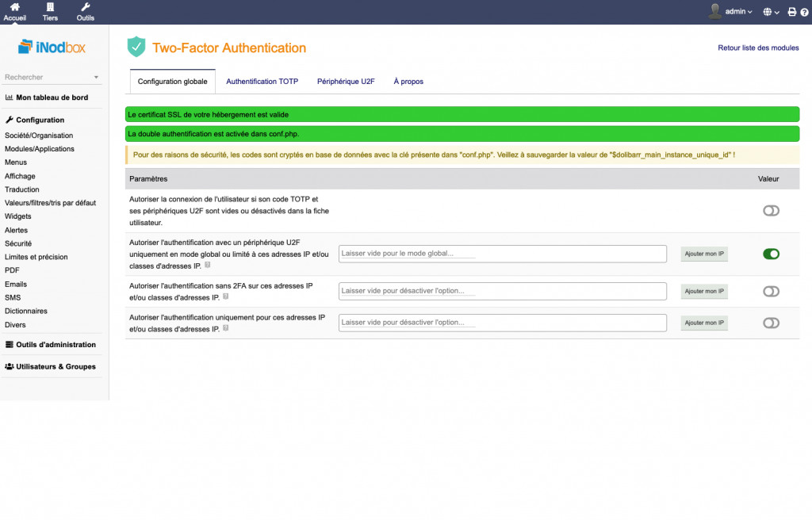Click the iNodbox logo
The height and width of the screenshot is (520, 812).
coord(52,47)
